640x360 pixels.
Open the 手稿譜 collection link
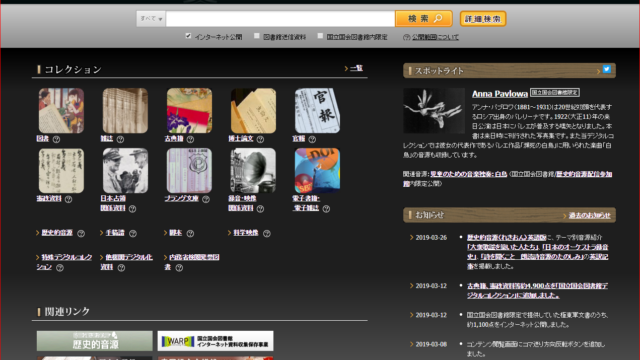(x=115, y=233)
